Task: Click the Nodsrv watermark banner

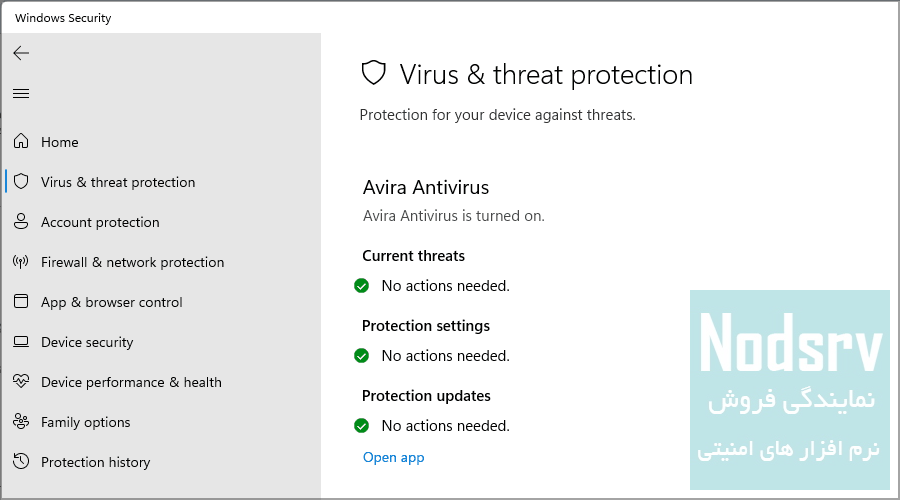Action: tap(790, 390)
